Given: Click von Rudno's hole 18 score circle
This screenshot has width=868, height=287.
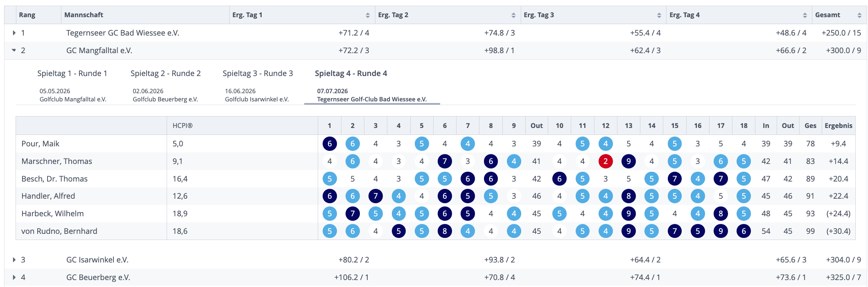Looking at the screenshot, I should pos(744,231).
